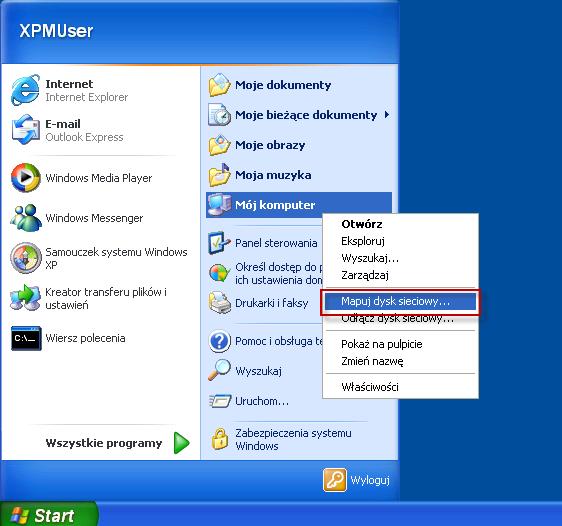Viewport: 562px width, 526px height.
Task: Expand Wszystkie programy green arrow
Action: [181, 443]
